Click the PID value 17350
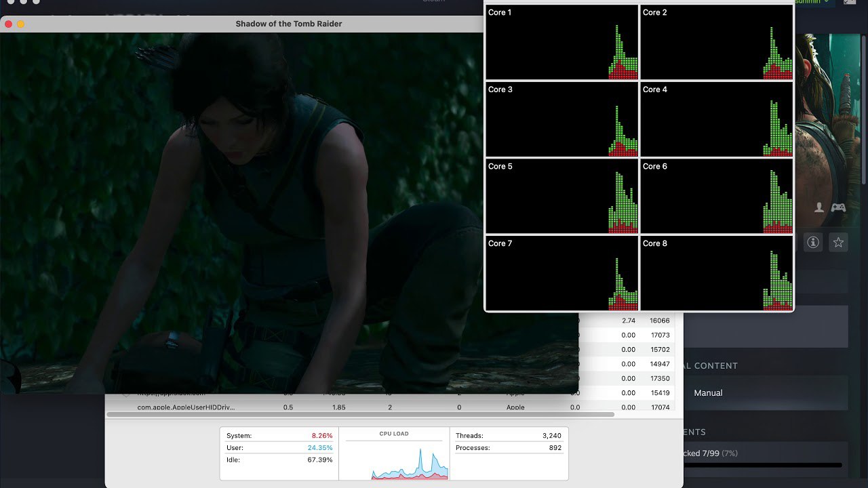Screen dimensions: 868x488 pyautogui.click(x=660, y=378)
